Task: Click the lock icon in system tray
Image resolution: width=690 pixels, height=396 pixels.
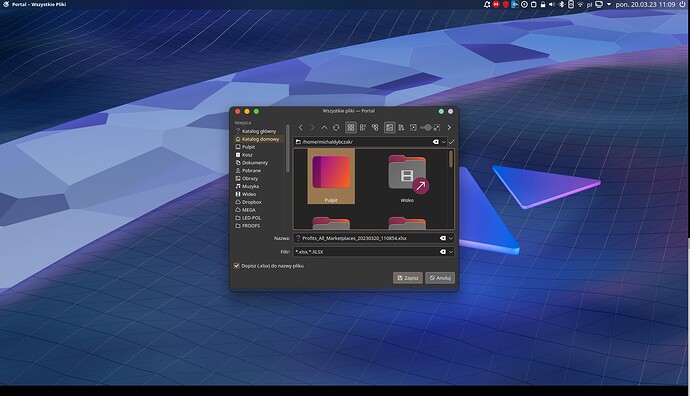Action: [543, 4]
